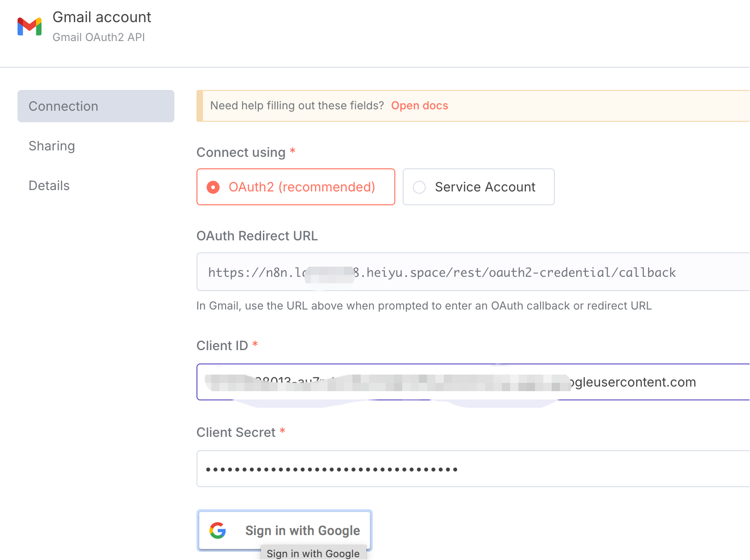750x560 pixels.
Task: Click the redirect URL hint text
Action: [x=424, y=306]
